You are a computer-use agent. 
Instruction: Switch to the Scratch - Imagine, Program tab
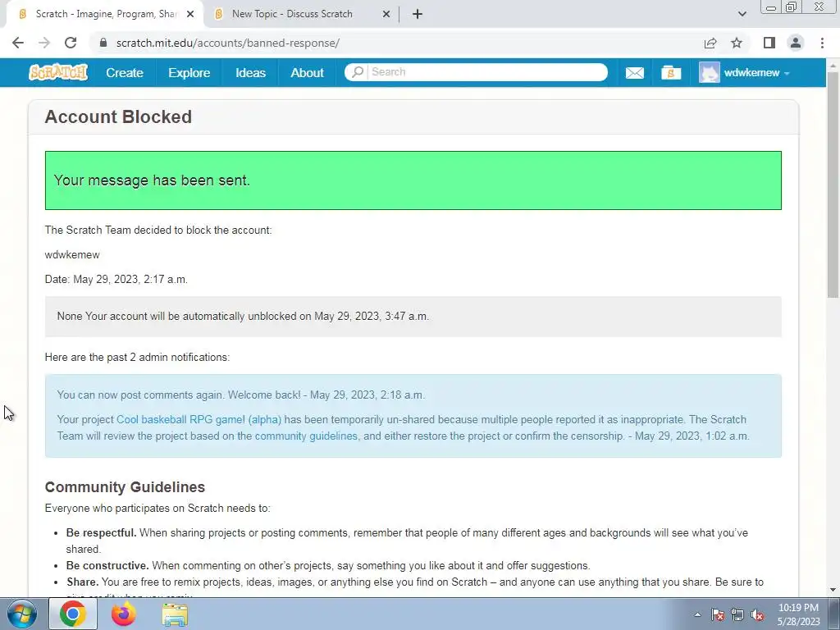104,14
